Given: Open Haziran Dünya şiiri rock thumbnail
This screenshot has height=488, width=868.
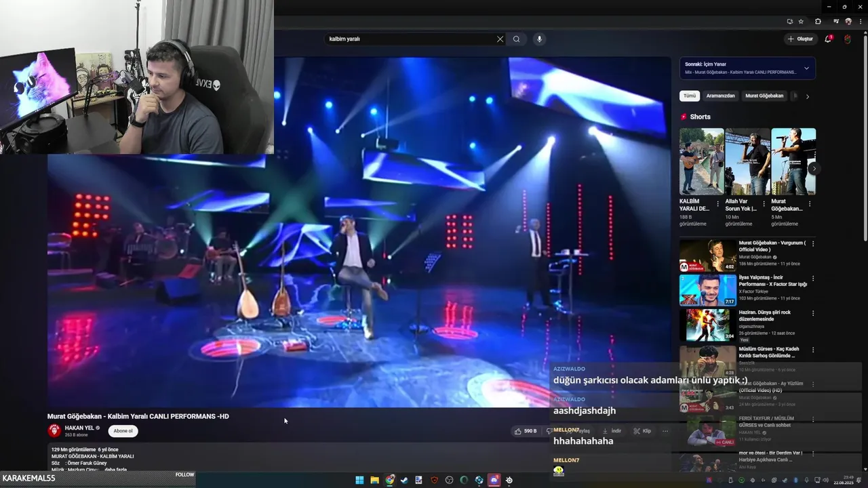Looking at the screenshot, I should pyautogui.click(x=708, y=325).
